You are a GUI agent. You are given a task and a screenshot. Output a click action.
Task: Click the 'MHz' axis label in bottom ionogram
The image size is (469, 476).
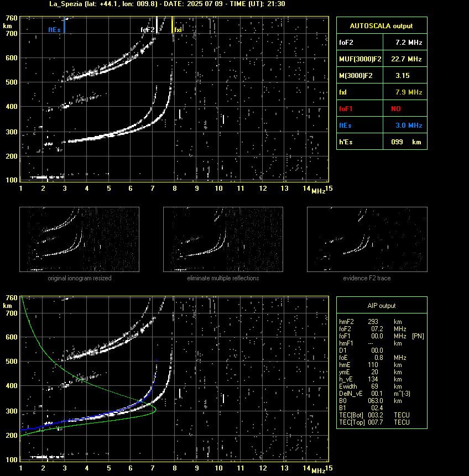click(319, 470)
